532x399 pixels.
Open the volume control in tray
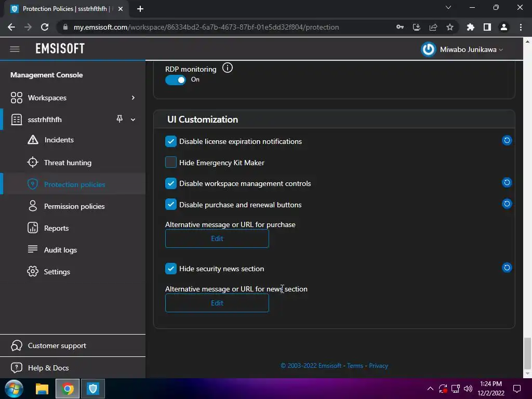(468, 389)
